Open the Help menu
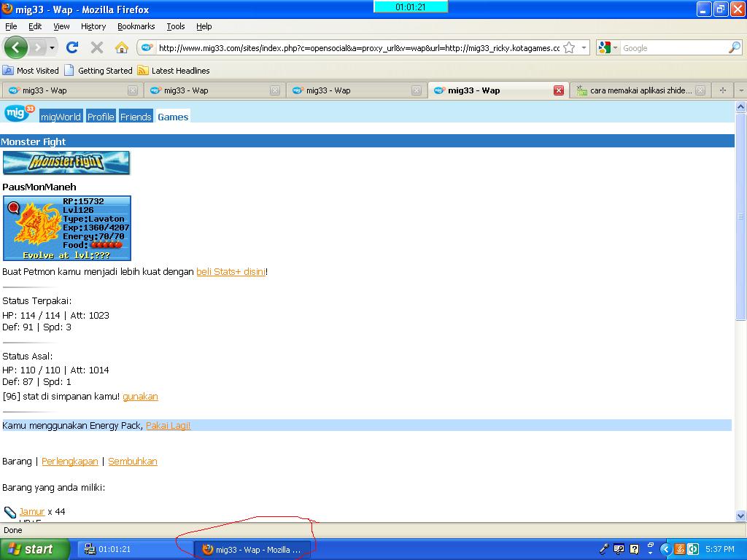 pyautogui.click(x=204, y=26)
